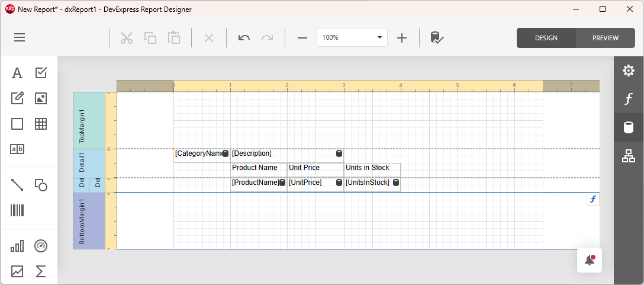Viewport: 644px width, 285px height.
Task: Select the Rich Text edit tool
Action: (17, 98)
